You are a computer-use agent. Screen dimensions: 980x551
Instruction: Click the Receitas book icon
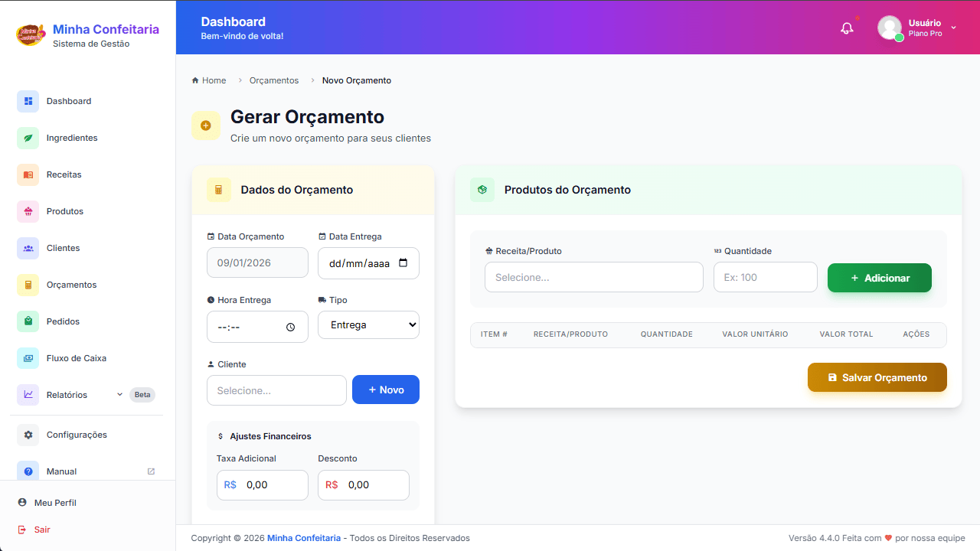pos(28,174)
